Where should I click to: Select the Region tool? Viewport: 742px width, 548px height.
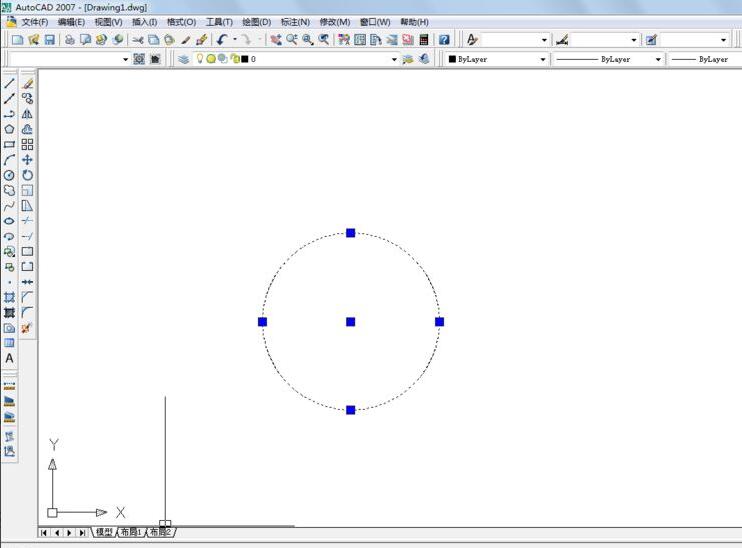click(x=9, y=328)
